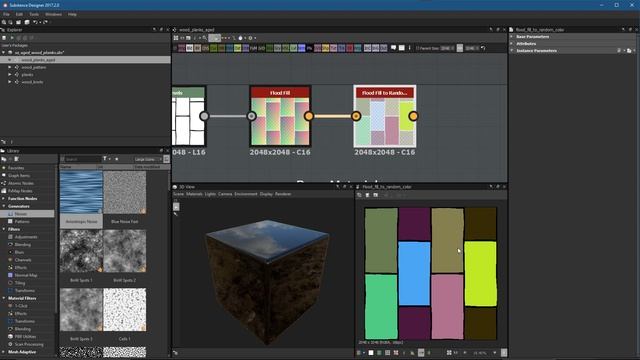
Task: Select FxMap Nodes in Library
Action: 20,191
